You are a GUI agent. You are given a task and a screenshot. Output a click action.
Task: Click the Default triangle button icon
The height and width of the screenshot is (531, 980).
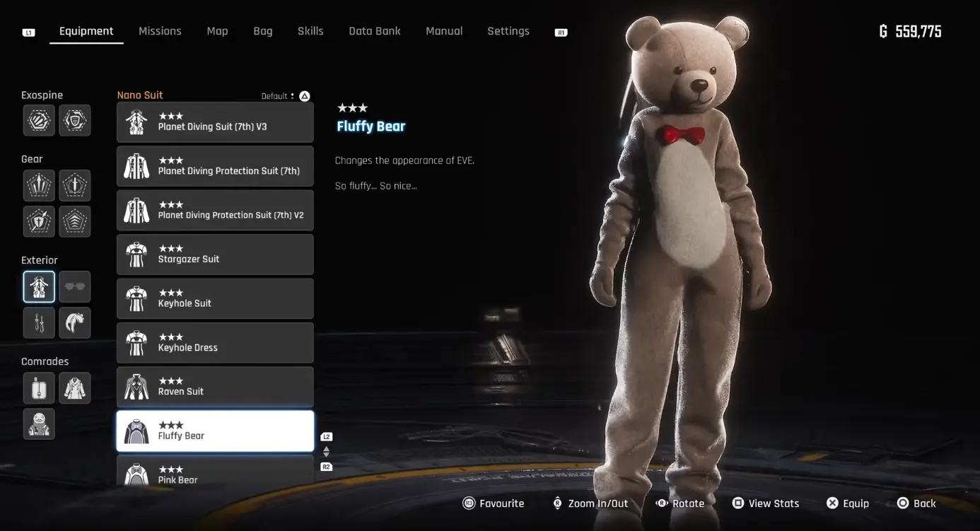click(304, 96)
